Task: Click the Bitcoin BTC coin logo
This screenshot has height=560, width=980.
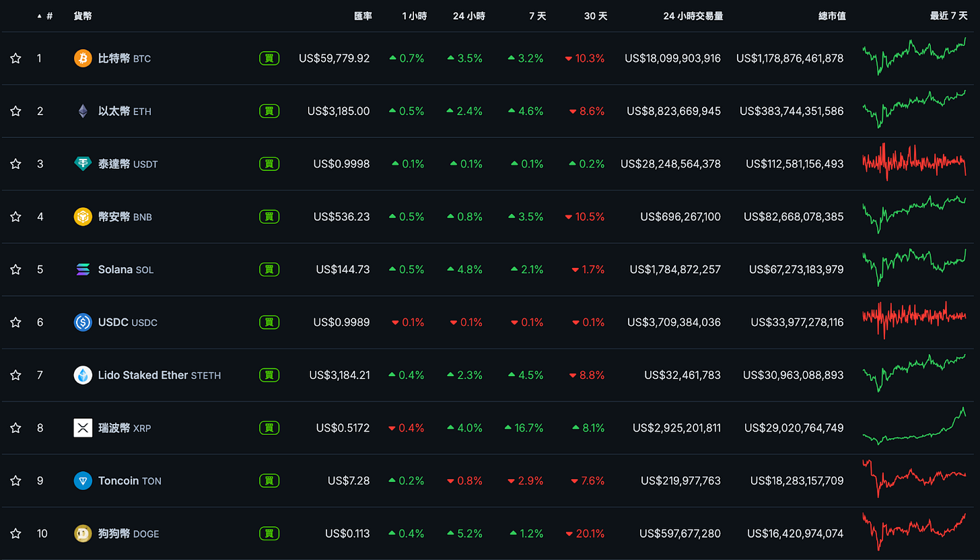Action: point(83,59)
